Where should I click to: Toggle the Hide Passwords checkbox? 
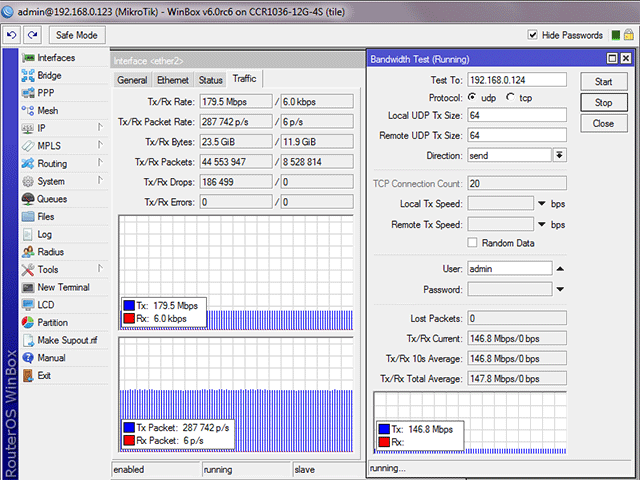[x=533, y=35]
